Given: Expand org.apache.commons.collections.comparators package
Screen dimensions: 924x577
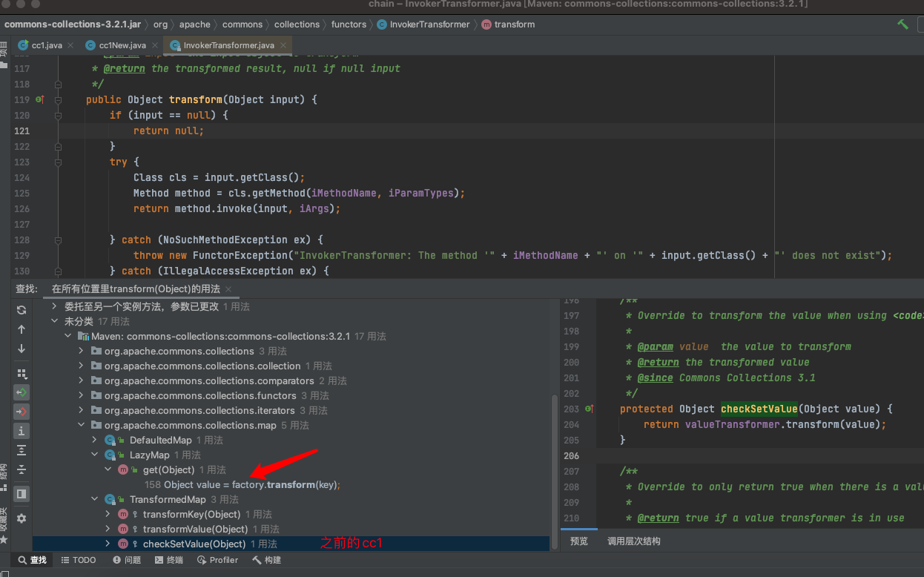Looking at the screenshot, I should tap(81, 380).
